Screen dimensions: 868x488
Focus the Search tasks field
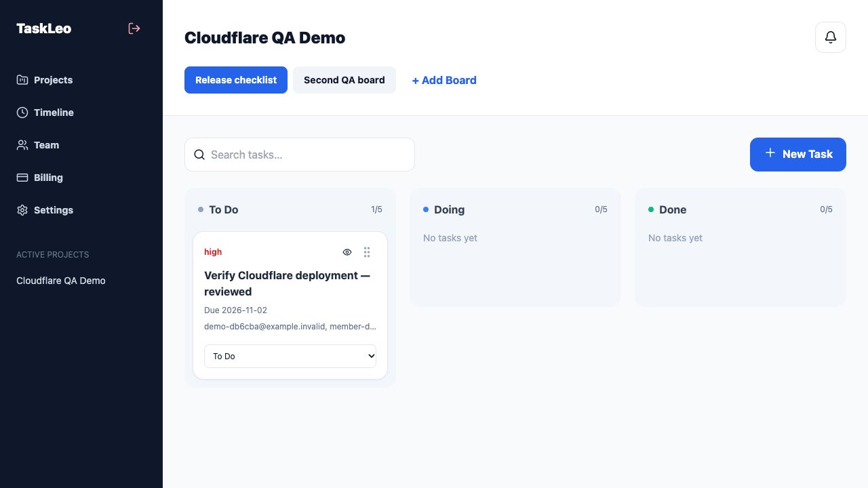[x=300, y=155]
